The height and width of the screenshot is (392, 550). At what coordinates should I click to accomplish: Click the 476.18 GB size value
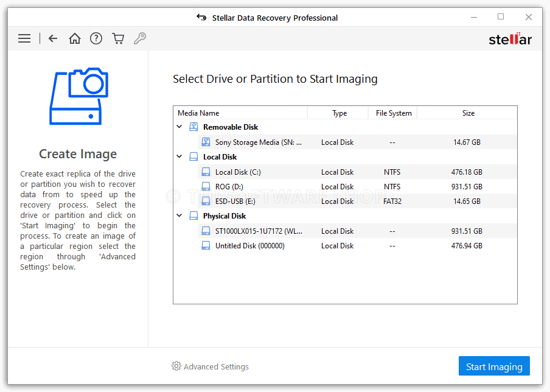(x=467, y=172)
